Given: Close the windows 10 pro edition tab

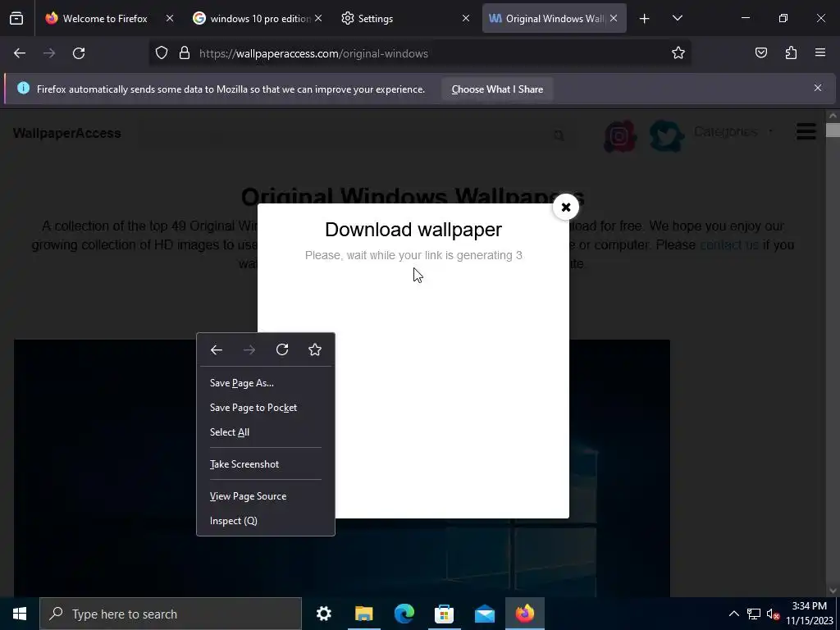Looking at the screenshot, I should tap(318, 19).
